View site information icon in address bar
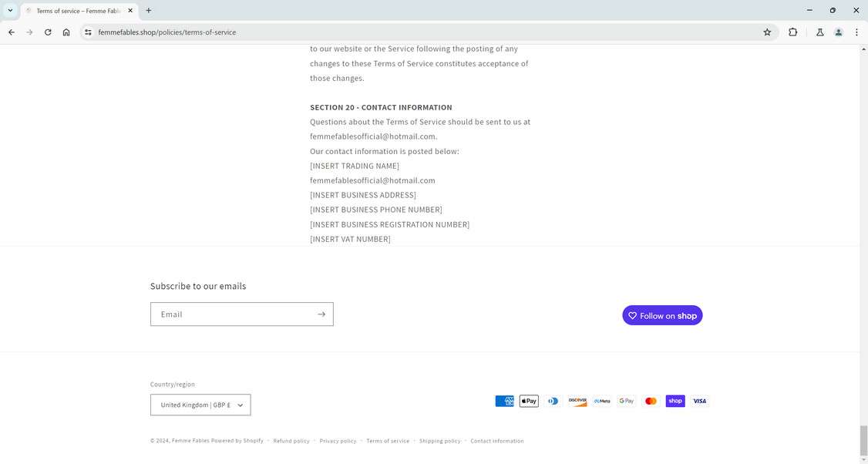 coord(88,32)
